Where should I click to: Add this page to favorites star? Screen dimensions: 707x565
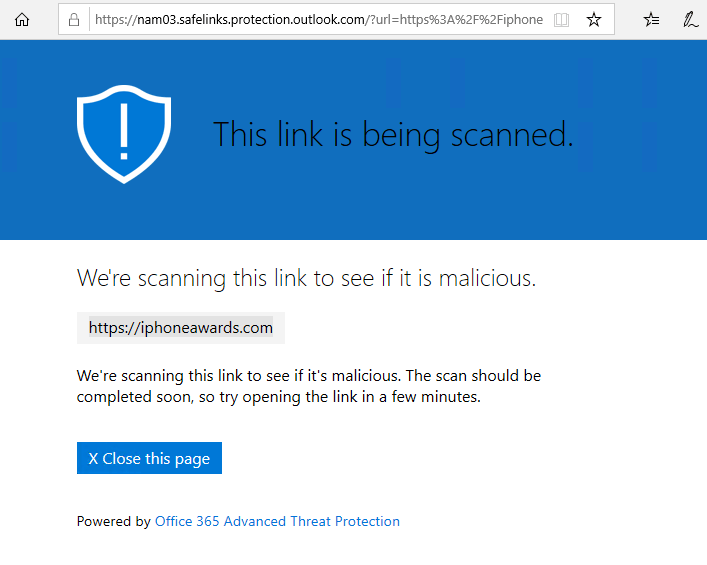[x=594, y=20]
